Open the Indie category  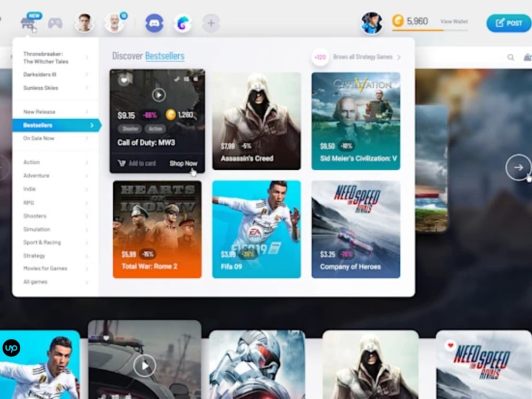click(x=29, y=189)
